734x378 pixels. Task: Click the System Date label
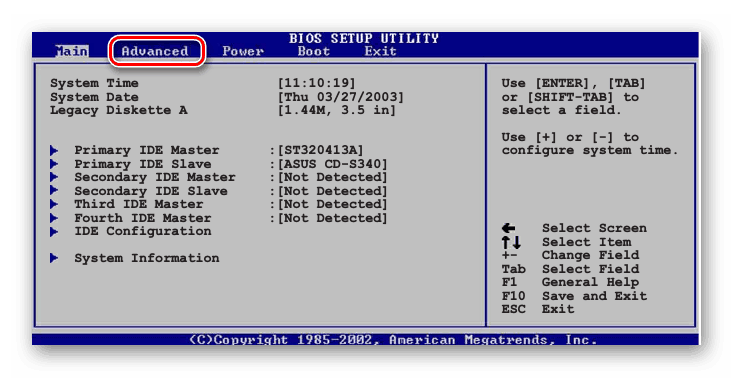click(94, 97)
